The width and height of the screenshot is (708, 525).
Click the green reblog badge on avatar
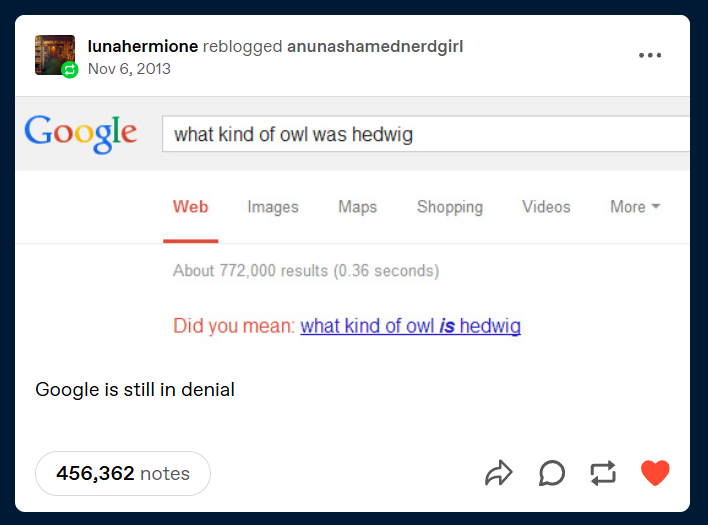(x=70, y=70)
